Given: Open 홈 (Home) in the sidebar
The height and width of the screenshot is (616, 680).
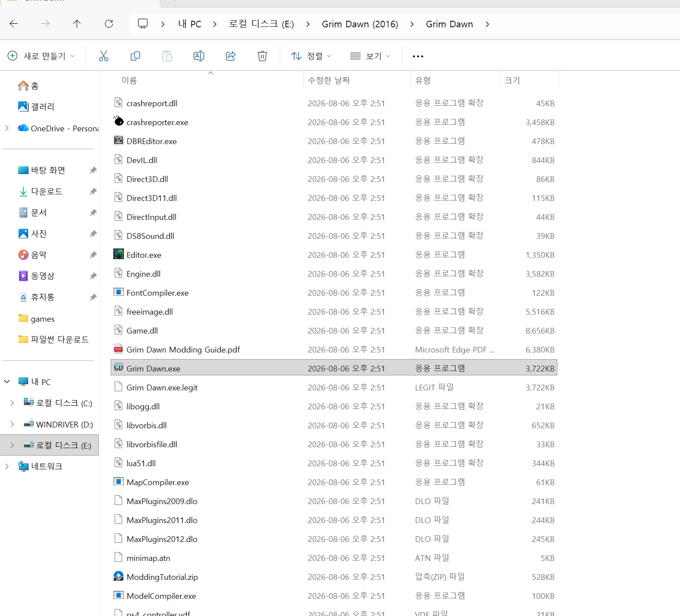Looking at the screenshot, I should coord(28,86).
